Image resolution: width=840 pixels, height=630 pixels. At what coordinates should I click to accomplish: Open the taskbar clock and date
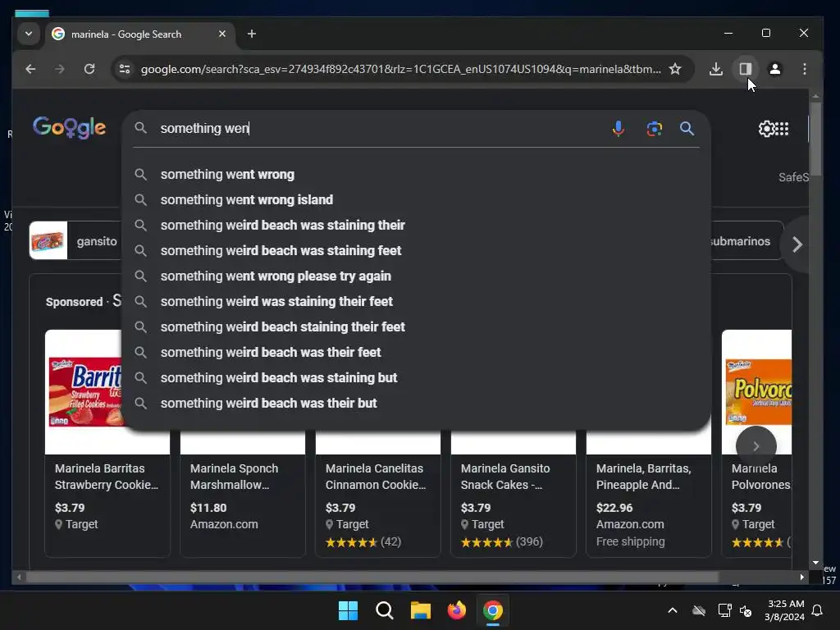[785, 610]
